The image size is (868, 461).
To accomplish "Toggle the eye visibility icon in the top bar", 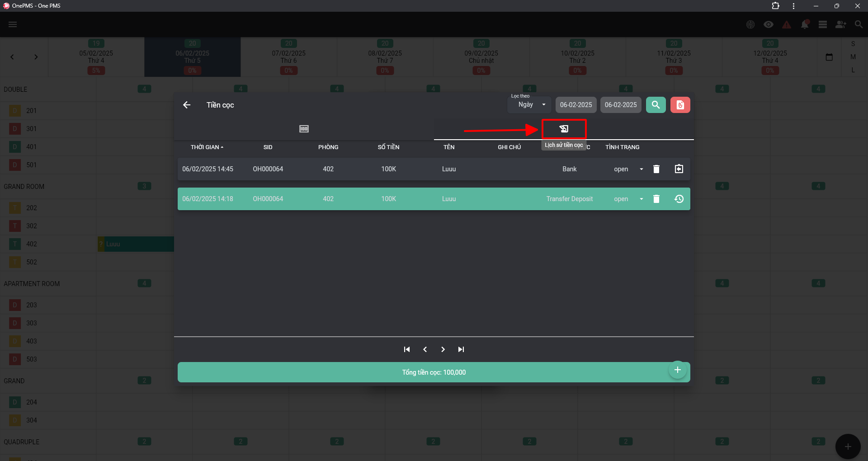I will [769, 24].
